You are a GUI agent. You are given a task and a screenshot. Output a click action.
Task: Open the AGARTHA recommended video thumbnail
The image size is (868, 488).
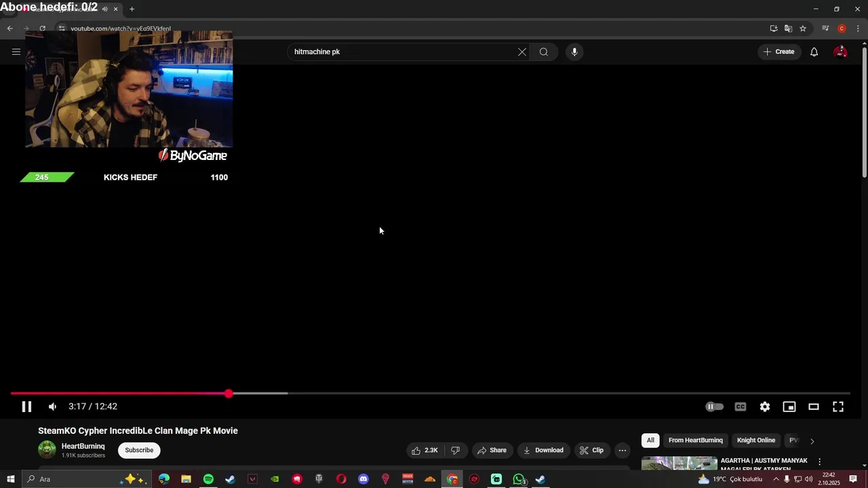[x=679, y=464]
